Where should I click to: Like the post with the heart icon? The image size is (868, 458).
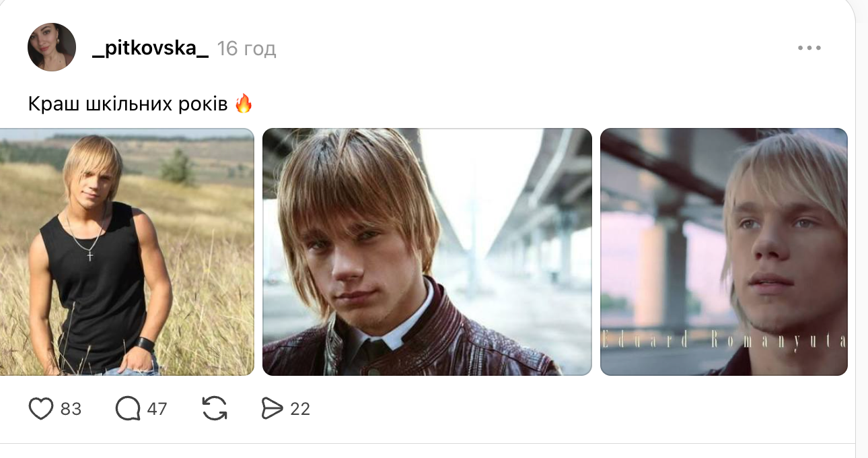(41, 409)
